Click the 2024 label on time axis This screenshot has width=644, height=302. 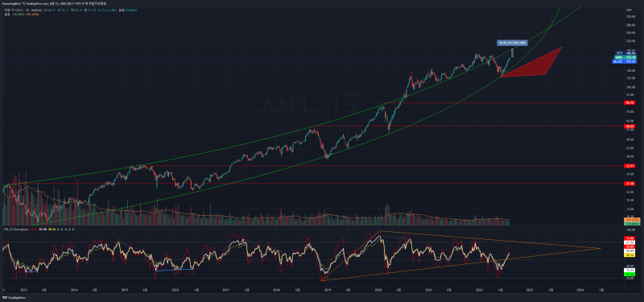pos(580,290)
